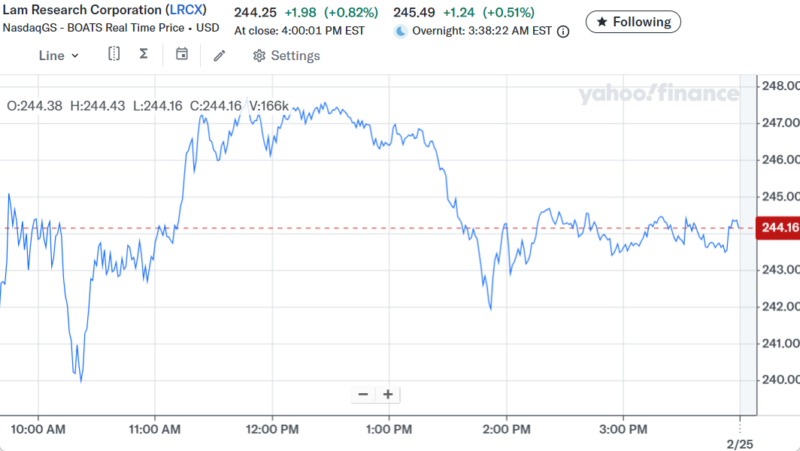Click the overnight info circle icon
This screenshot has width=800, height=451.
[x=563, y=32]
